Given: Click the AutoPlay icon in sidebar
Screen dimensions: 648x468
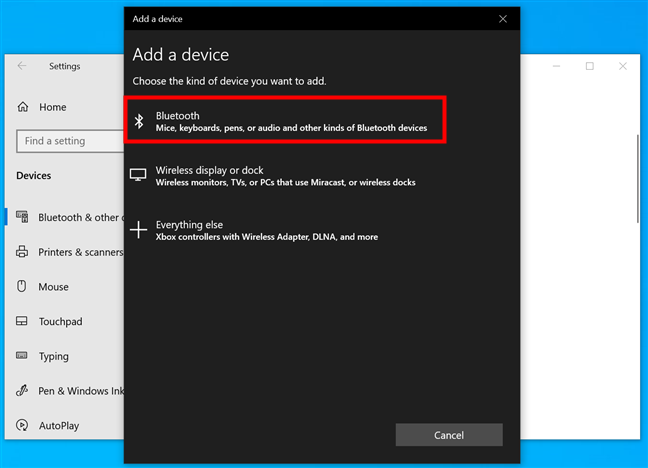Looking at the screenshot, I should pos(22,425).
